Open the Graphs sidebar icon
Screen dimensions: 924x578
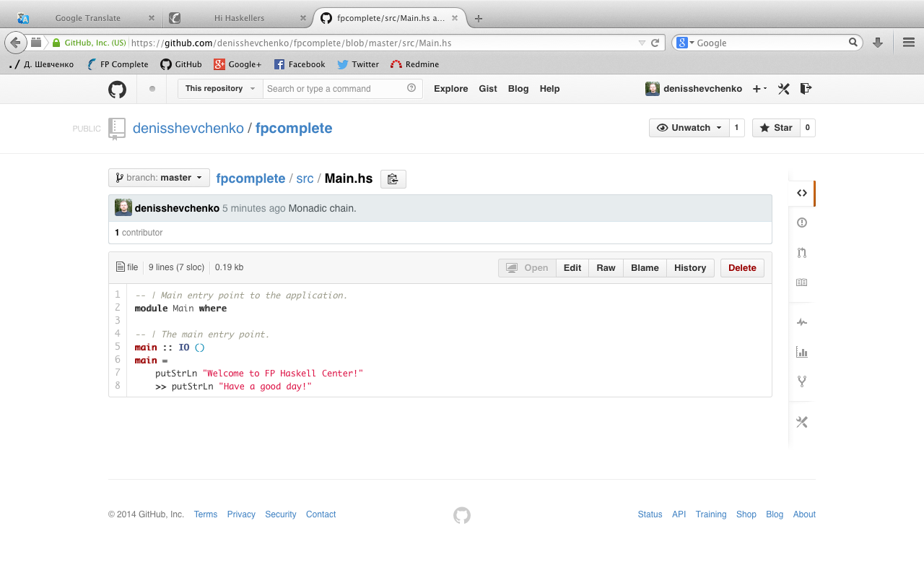(801, 352)
